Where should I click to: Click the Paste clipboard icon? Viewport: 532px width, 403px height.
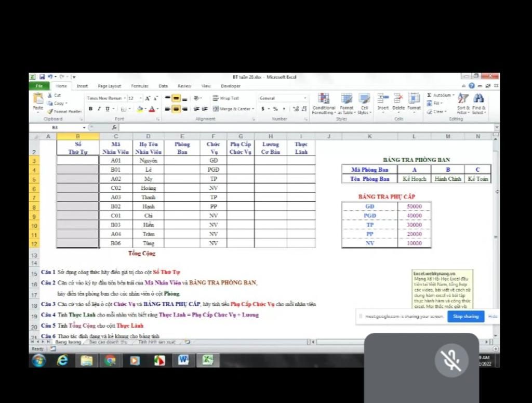(38, 99)
